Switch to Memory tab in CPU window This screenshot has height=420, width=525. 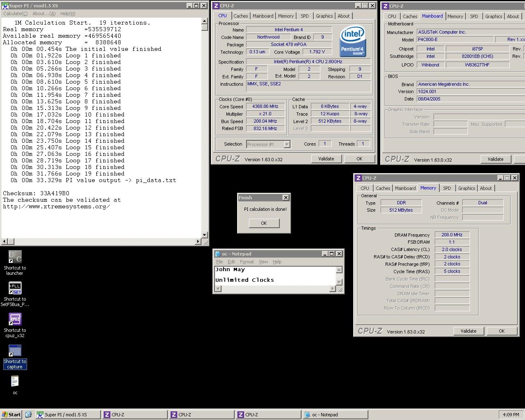coord(286,16)
